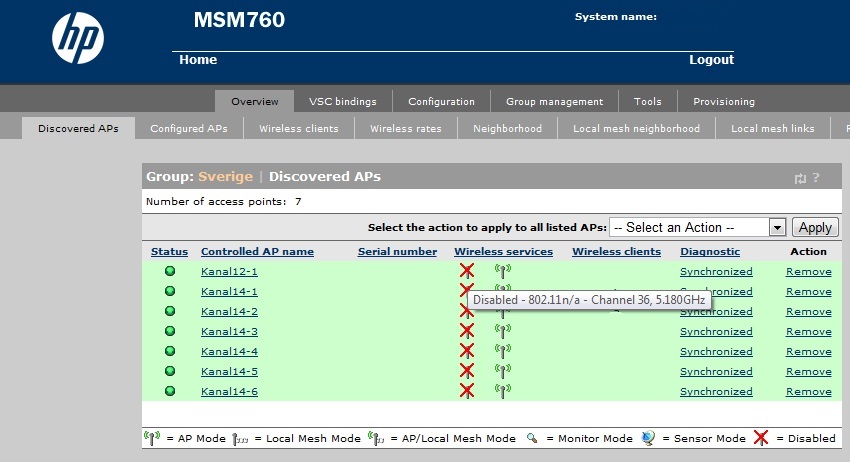
Task: Click the Logout link
Action: click(x=711, y=60)
